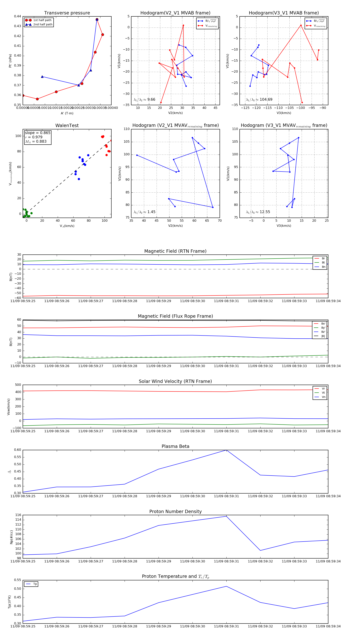The image size is (351, 644).
Task: Select the Bt legend entry
Action: [x=320, y=262]
